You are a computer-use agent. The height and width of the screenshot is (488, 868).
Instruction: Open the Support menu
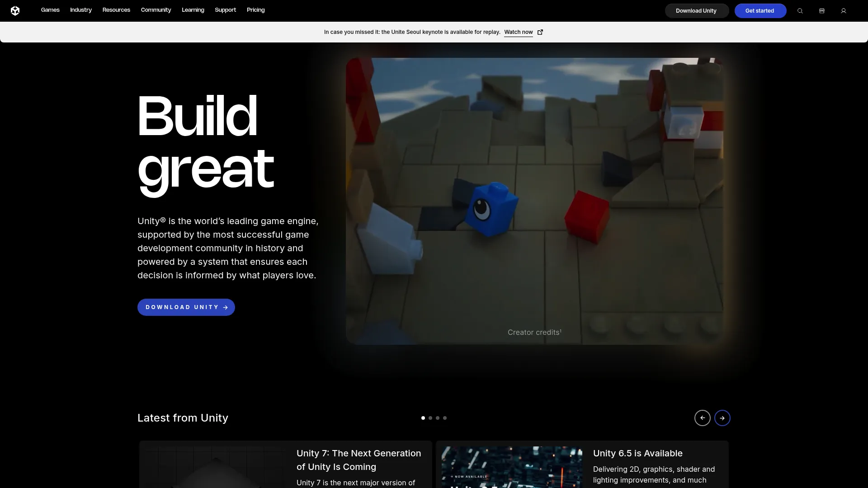pos(225,10)
